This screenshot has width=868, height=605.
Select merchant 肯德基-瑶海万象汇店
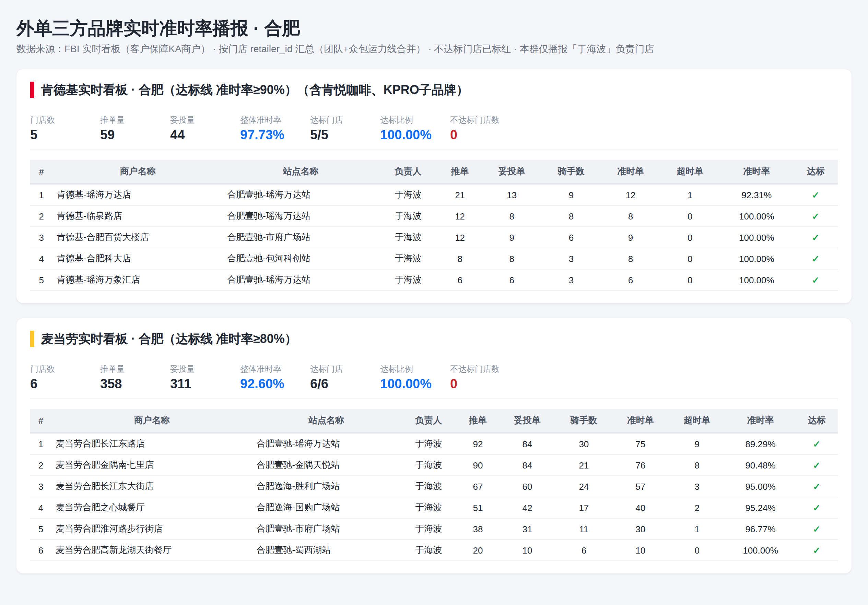click(98, 280)
